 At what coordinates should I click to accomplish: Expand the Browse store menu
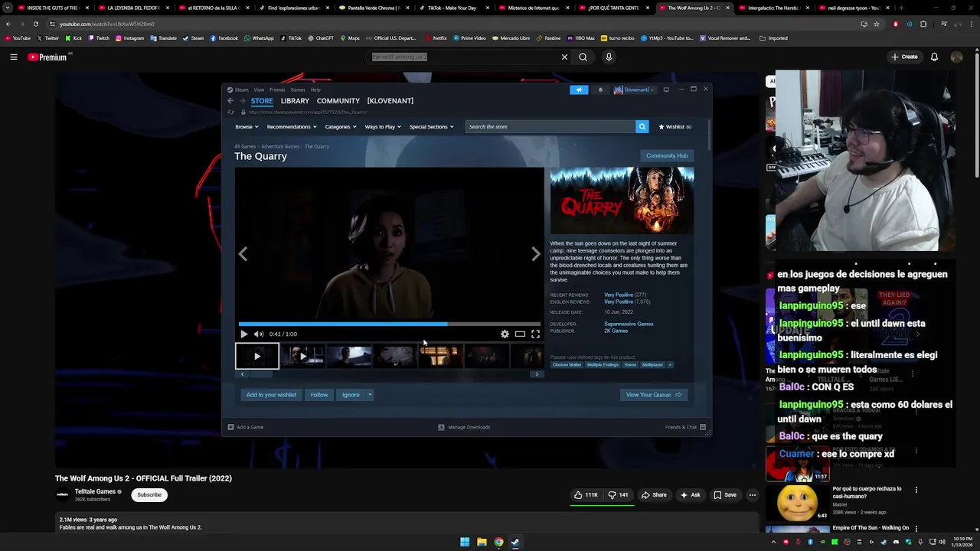pos(247,126)
